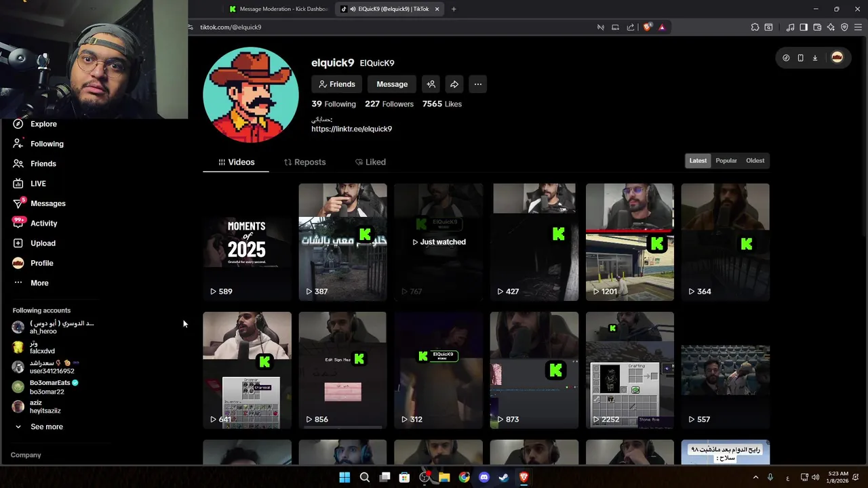This screenshot has width=868, height=488.
Task: Click the get-app phone icon in TikTok header
Action: [800, 58]
